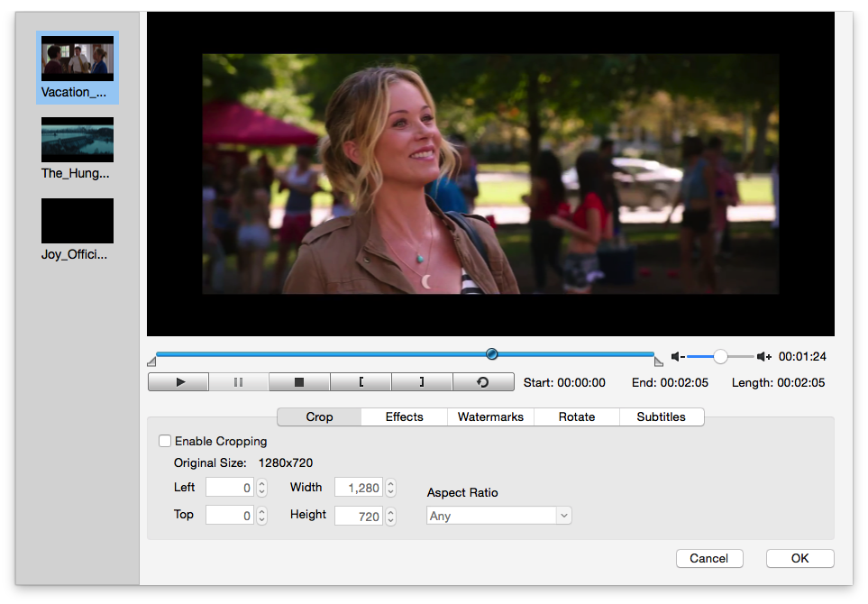Click the Original Size 1280x720 text

(x=243, y=462)
